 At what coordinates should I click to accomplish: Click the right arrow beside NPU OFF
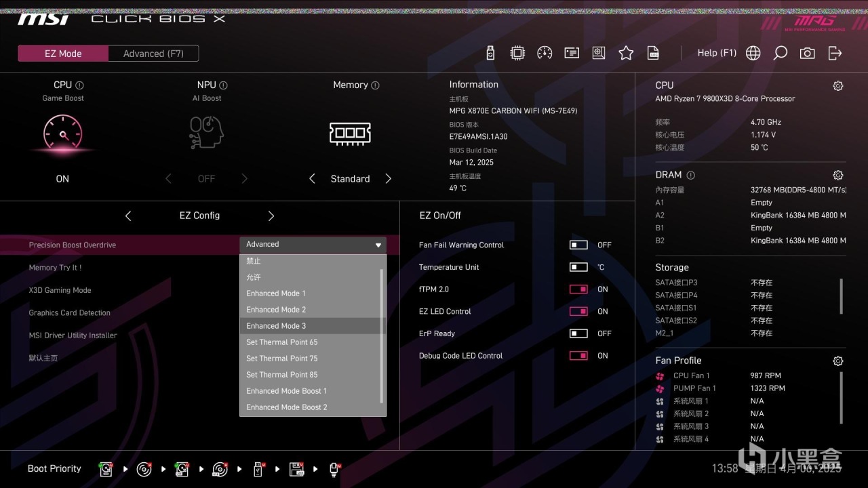[245, 179]
